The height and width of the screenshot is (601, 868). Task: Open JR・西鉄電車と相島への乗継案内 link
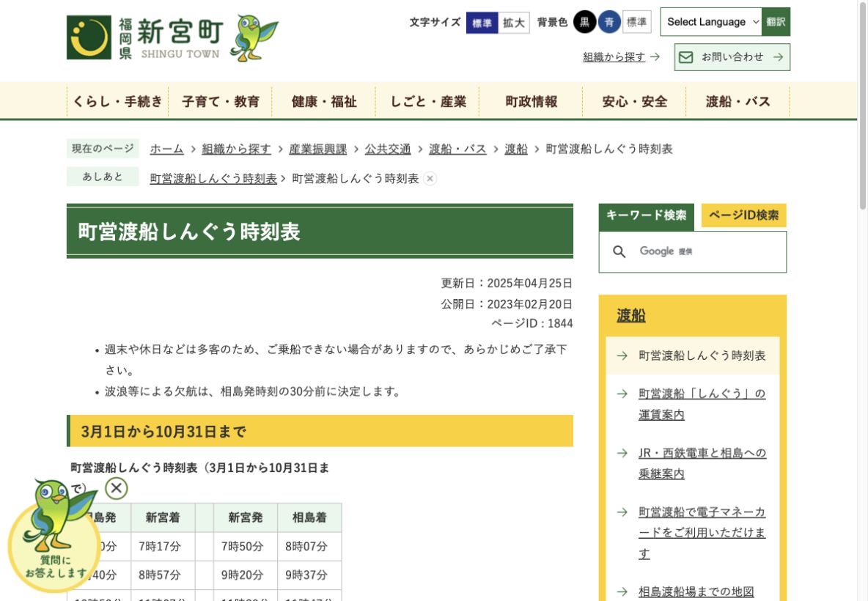pos(702,463)
